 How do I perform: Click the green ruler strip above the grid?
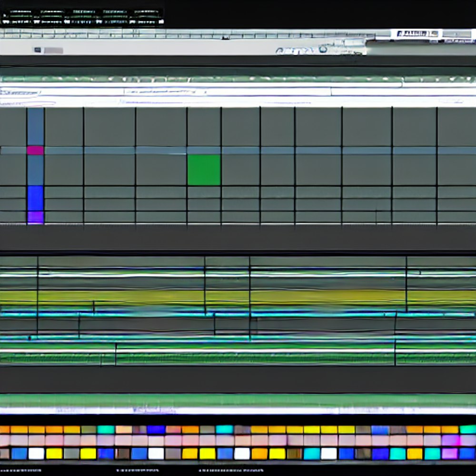point(238,79)
